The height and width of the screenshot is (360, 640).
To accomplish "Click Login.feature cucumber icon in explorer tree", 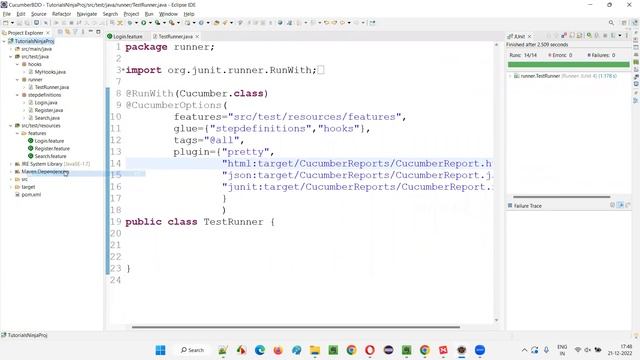I will click(x=31, y=141).
